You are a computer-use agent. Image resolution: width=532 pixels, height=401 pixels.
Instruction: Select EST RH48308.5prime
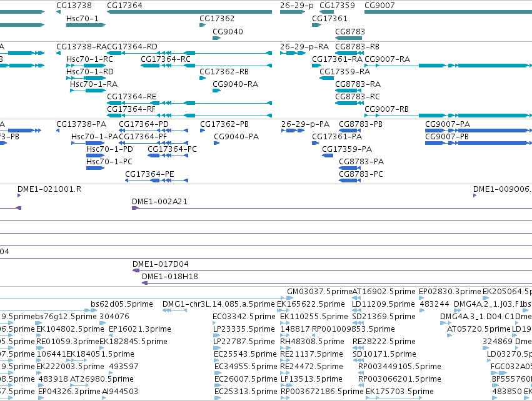click(x=285, y=348)
